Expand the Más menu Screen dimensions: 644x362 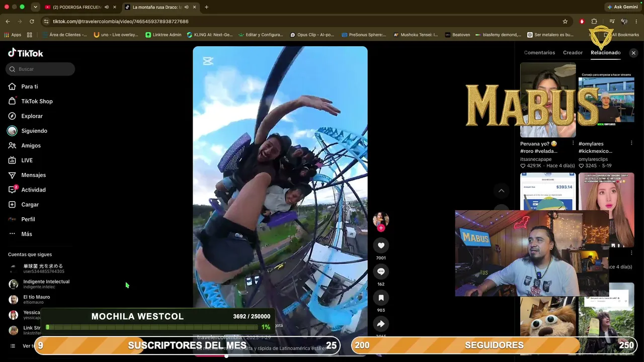[x=26, y=234]
